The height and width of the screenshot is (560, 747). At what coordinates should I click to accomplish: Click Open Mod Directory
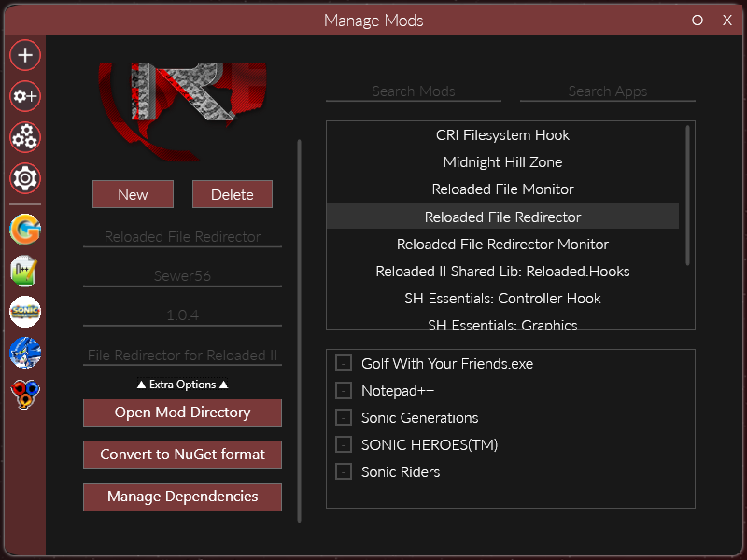pyautogui.click(x=182, y=413)
